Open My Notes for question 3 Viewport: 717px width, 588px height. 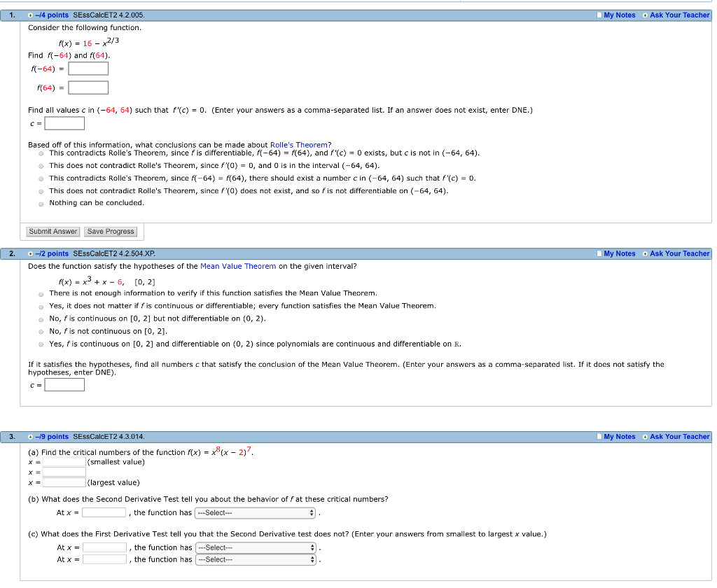(620, 437)
